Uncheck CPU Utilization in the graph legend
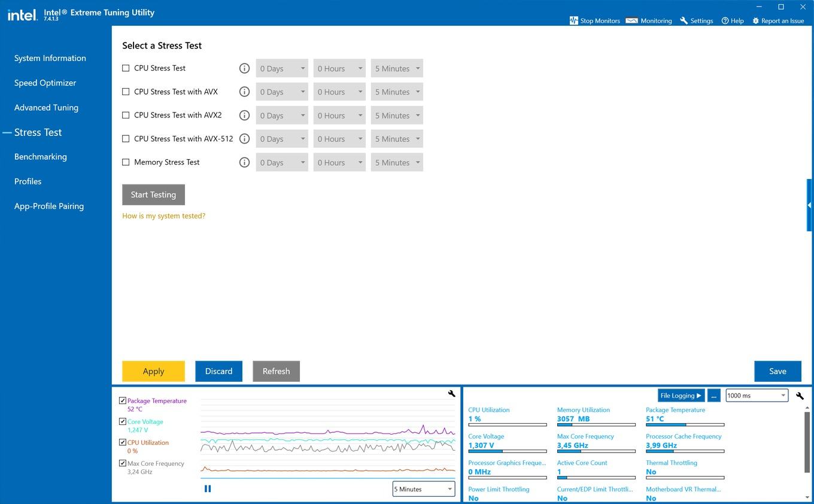This screenshot has height=504, width=814. (x=123, y=442)
